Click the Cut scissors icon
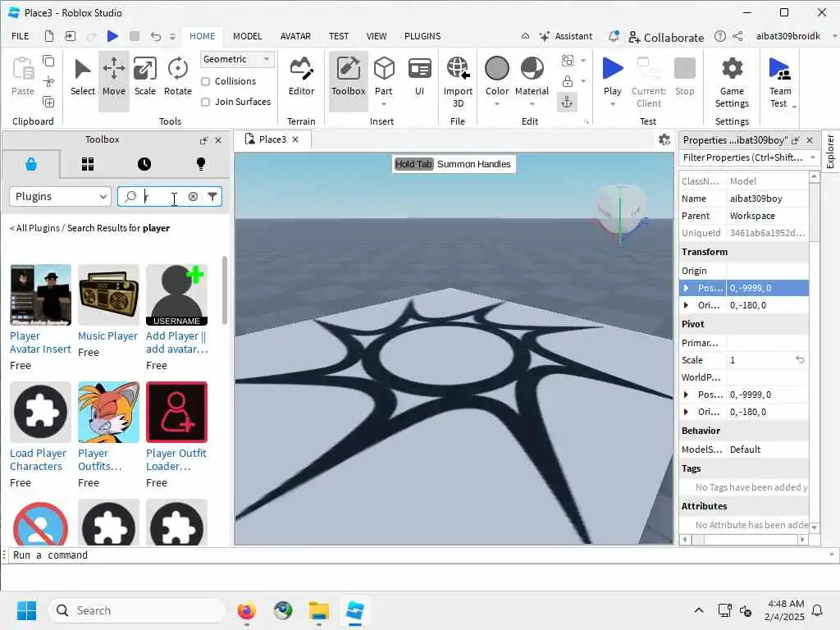The image size is (840, 630). pyautogui.click(x=48, y=81)
